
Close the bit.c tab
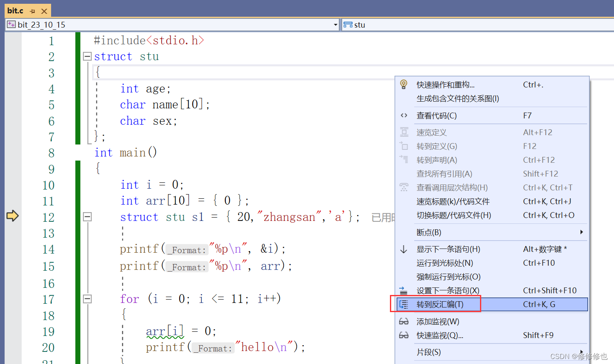(x=44, y=11)
